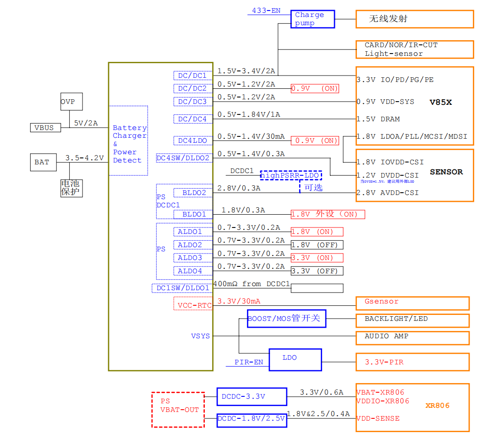
Task: Select the PS VBAT-OUT dashed block
Action: tap(178, 409)
